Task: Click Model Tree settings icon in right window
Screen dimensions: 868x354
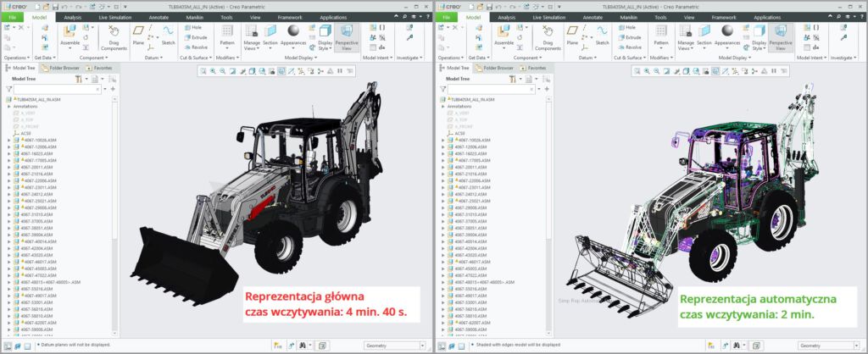Action: click(x=513, y=79)
